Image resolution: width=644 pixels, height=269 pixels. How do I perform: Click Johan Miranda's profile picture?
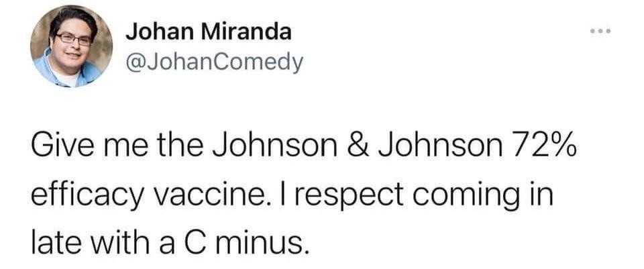tap(70, 46)
